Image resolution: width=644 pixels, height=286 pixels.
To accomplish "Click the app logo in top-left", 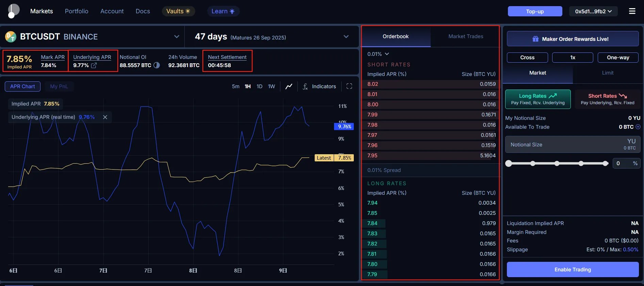I will click(13, 11).
